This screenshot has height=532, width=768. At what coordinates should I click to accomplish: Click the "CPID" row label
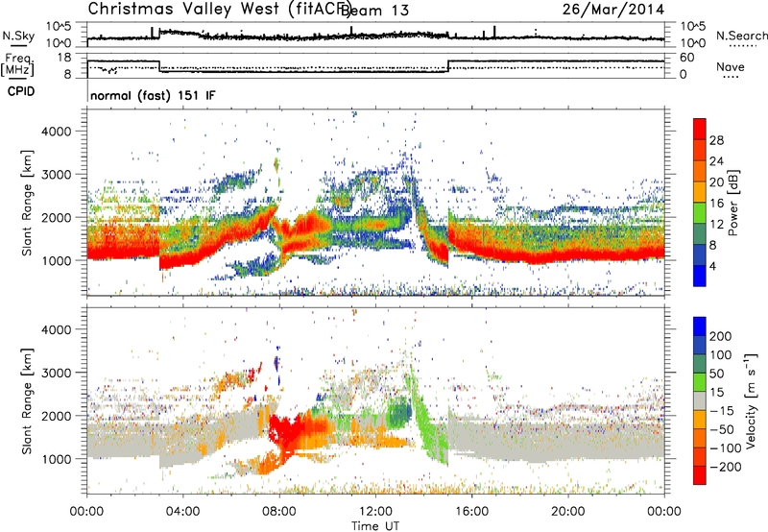(21, 91)
